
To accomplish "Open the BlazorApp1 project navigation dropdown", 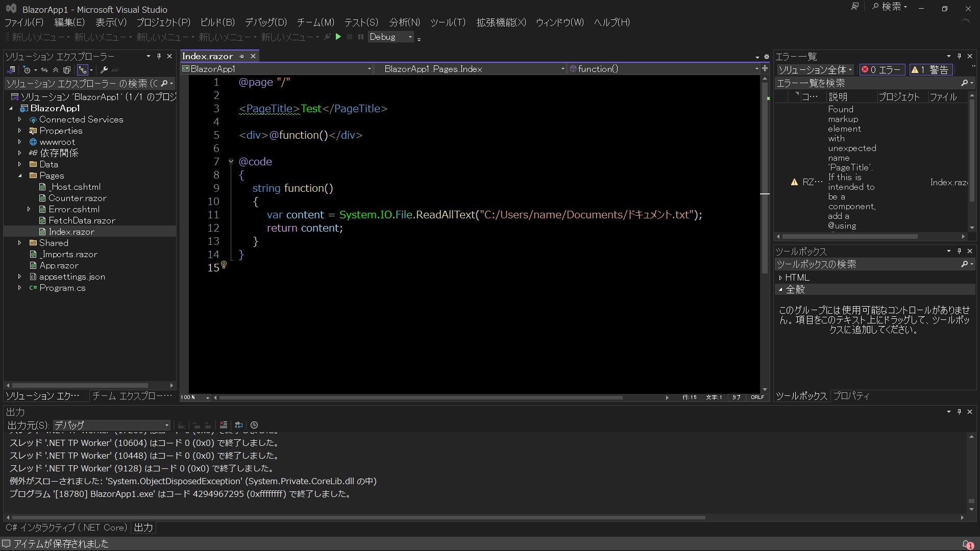I will pyautogui.click(x=277, y=69).
